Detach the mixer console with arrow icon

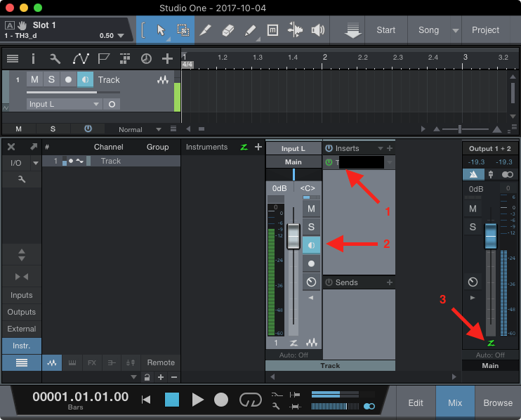[x=34, y=147]
